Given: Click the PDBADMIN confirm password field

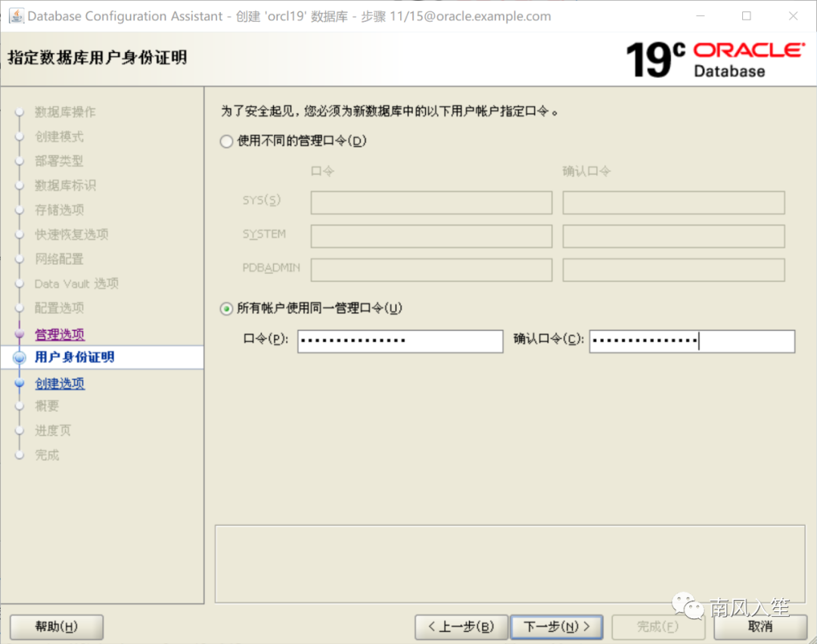Looking at the screenshot, I should pos(674,270).
